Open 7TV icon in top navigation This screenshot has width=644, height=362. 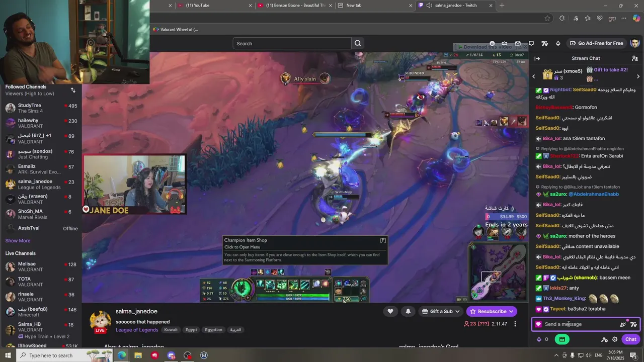coord(544,43)
